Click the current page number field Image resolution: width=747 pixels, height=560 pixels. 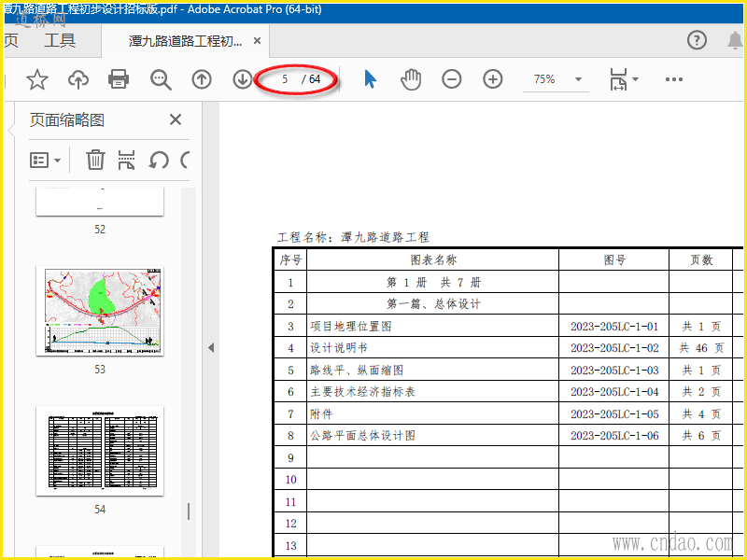tap(285, 79)
